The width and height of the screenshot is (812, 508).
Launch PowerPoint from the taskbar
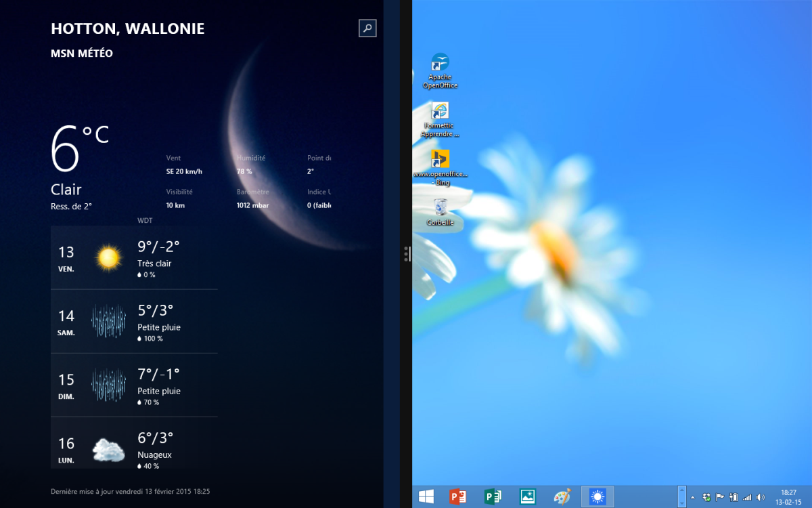click(x=458, y=496)
